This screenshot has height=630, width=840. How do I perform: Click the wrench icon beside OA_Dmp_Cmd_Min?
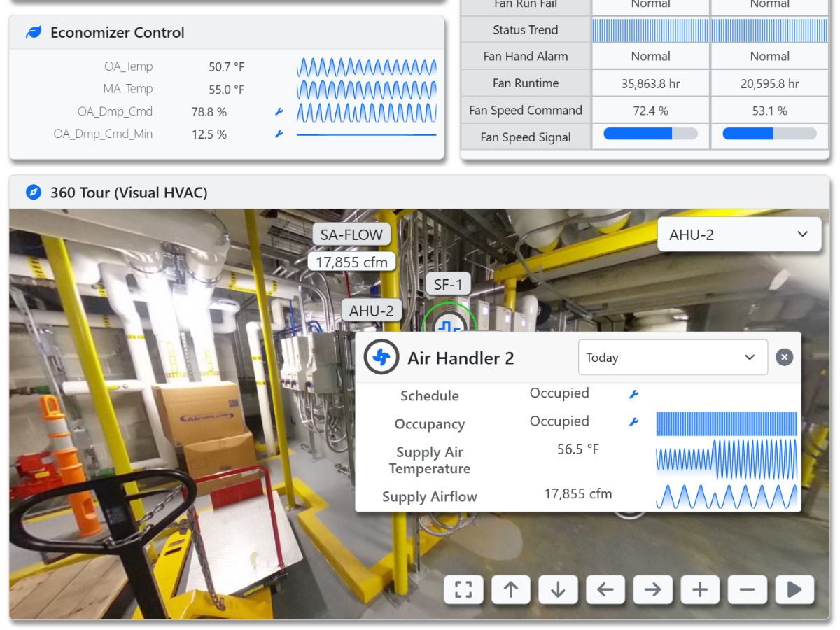pos(279,134)
